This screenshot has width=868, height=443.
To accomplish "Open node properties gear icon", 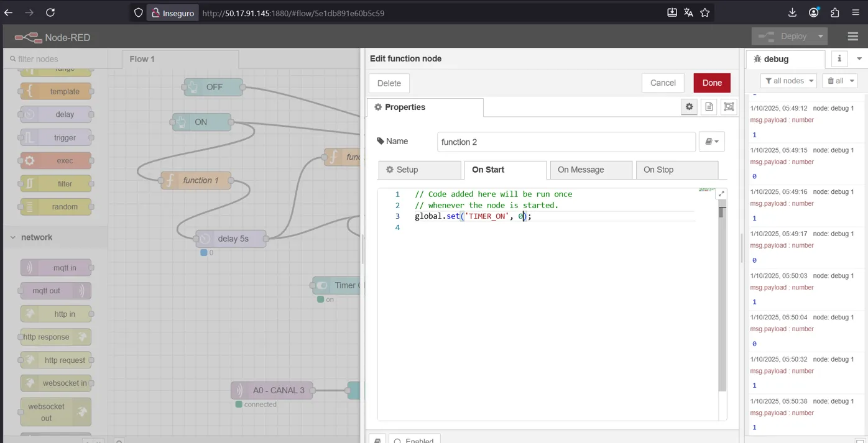I will point(689,107).
